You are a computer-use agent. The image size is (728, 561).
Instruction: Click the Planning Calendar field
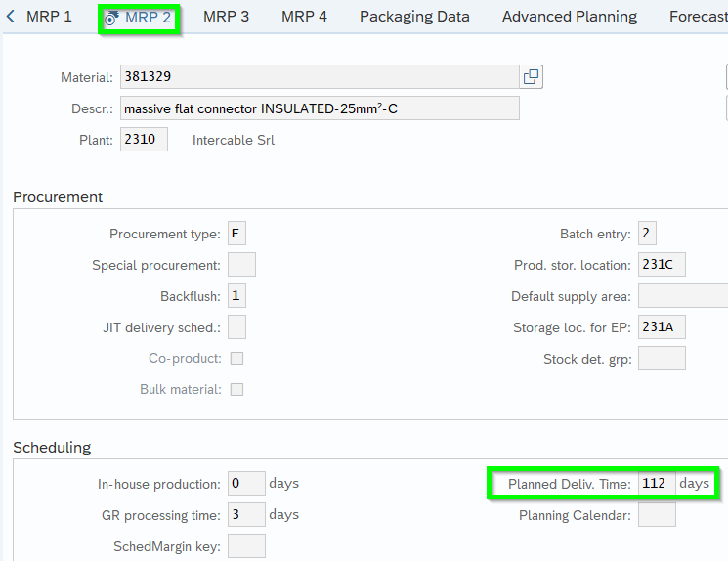pyautogui.click(x=656, y=515)
